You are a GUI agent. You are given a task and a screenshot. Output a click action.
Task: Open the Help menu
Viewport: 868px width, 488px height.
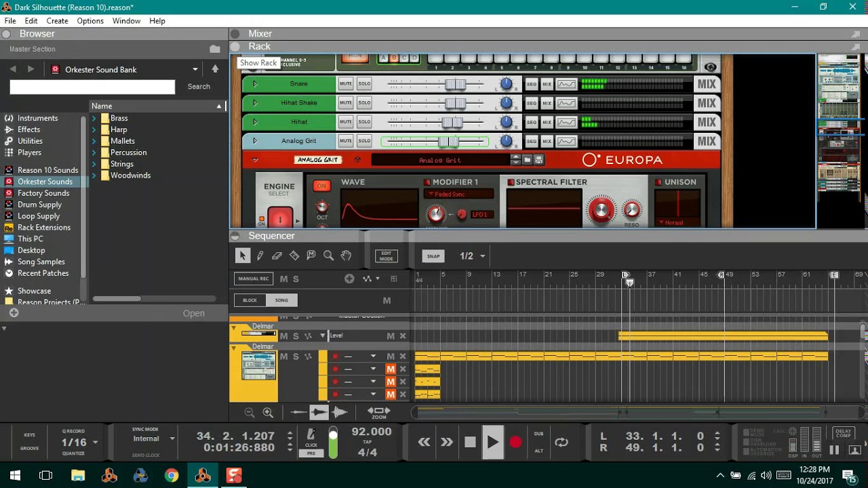[x=157, y=21]
